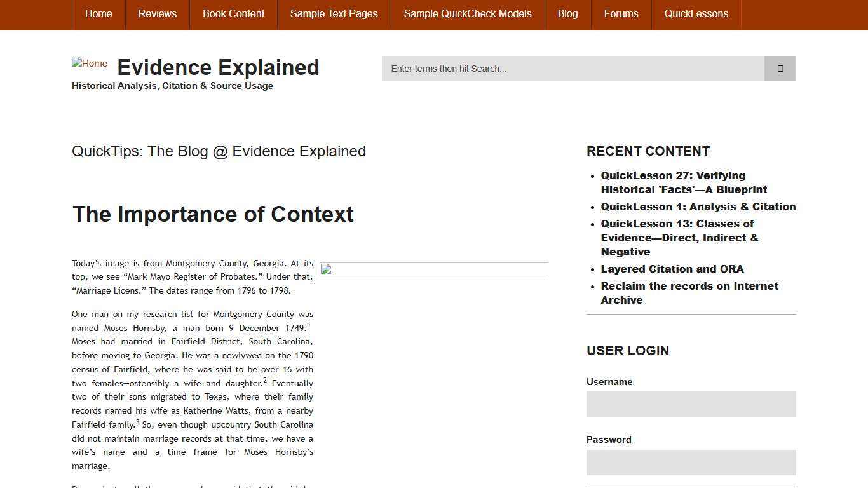Screen dimensions: 868x488
Task: Open footnote 1 superscript link
Action: [x=309, y=324]
